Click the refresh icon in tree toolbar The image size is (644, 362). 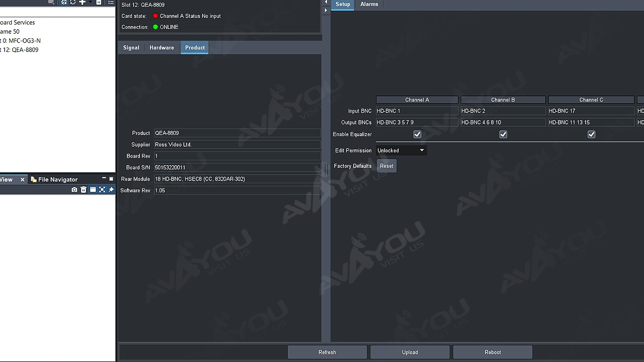[73, 2]
